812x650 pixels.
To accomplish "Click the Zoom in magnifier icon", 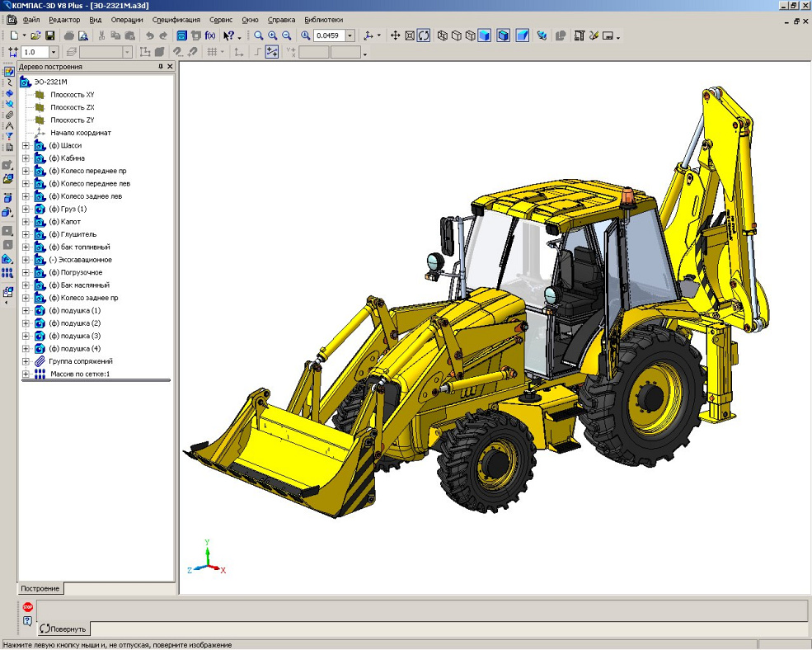I will click(272, 35).
